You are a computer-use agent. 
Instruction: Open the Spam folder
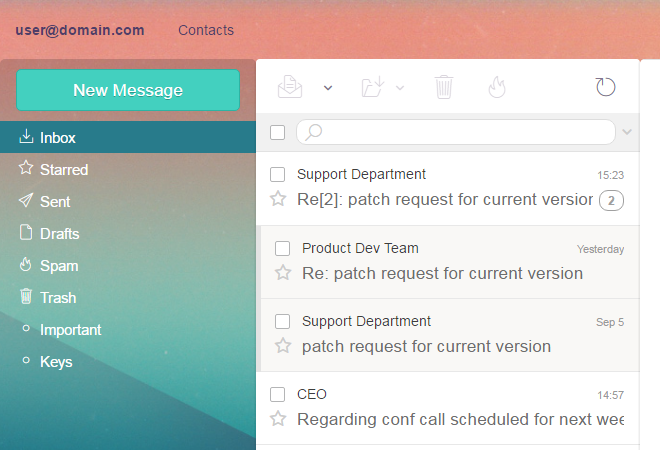(59, 266)
